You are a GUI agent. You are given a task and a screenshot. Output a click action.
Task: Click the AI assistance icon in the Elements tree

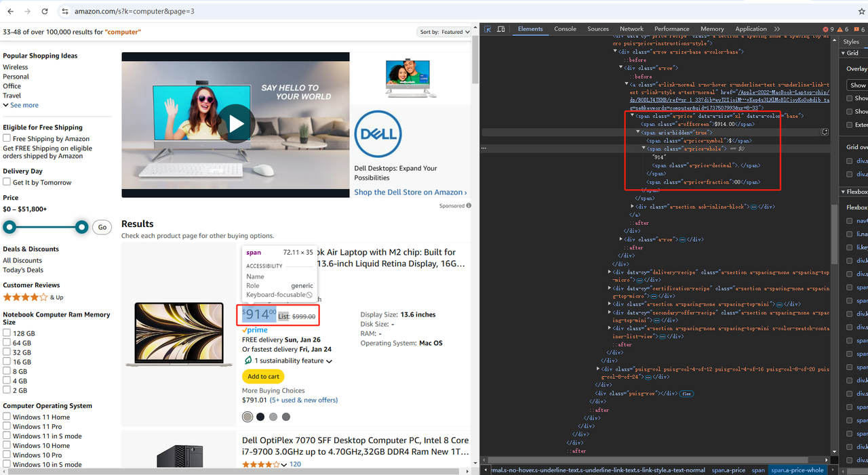(x=825, y=132)
